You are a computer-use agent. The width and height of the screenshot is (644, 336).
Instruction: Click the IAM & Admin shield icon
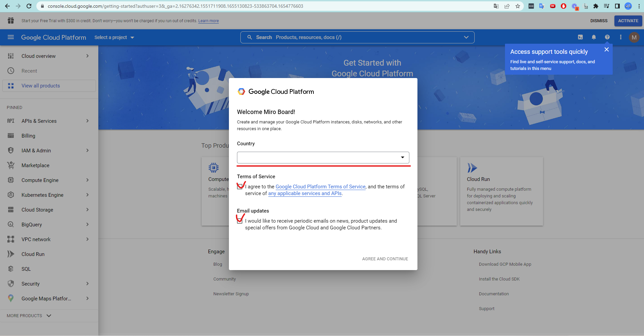tap(11, 151)
